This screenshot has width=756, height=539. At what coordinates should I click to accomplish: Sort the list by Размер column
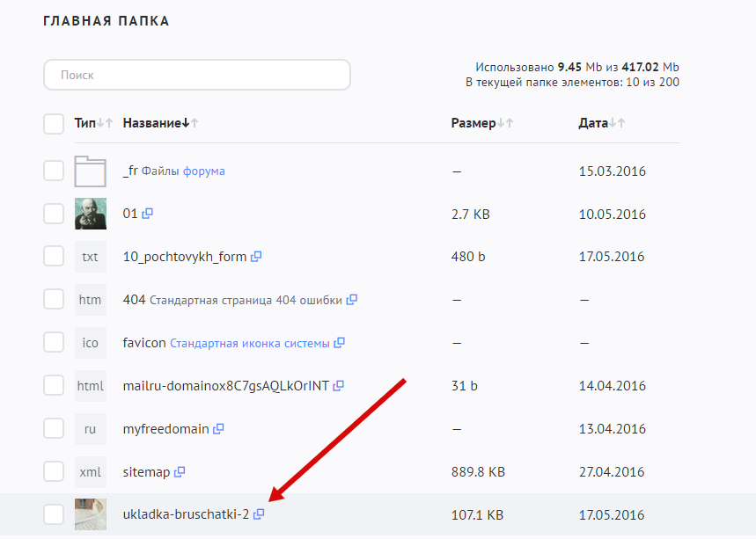pyautogui.click(x=473, y=123)
